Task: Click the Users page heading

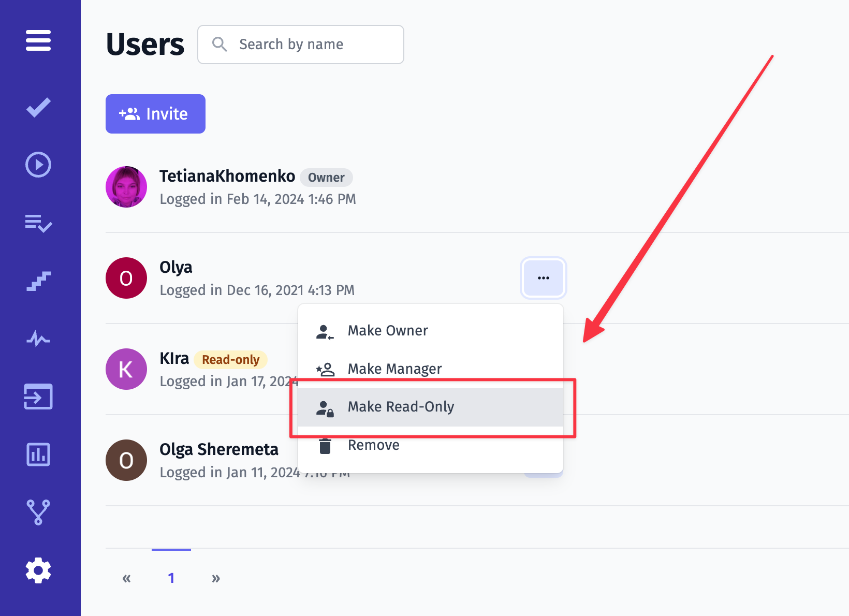Action: click(x=145, y=45)
